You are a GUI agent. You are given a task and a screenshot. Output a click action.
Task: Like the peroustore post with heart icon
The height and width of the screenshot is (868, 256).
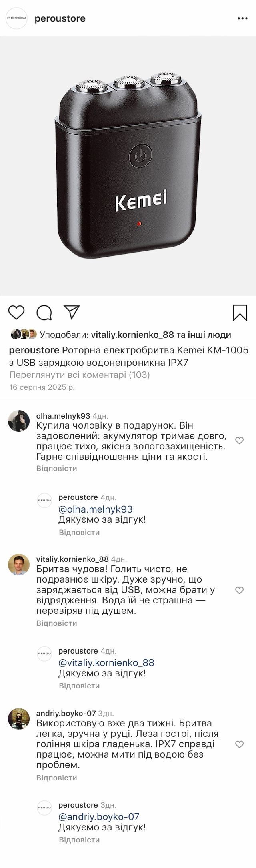coord(16,312)
